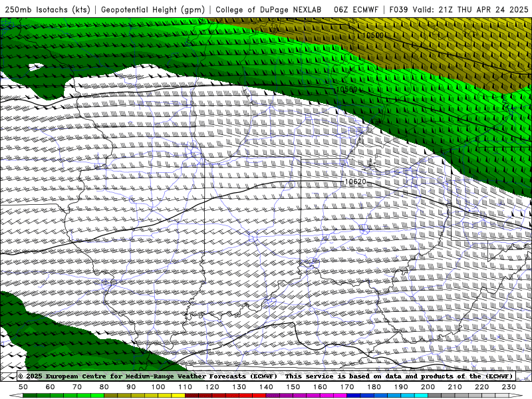Click the 50 value on color scale
The height and width of the screenshot is (399, 532).
23,387
